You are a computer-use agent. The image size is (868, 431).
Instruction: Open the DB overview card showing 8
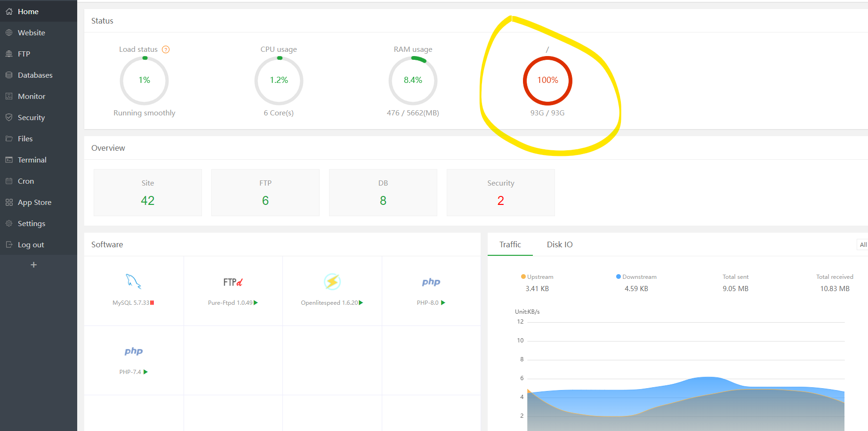[x=383, y=193]
